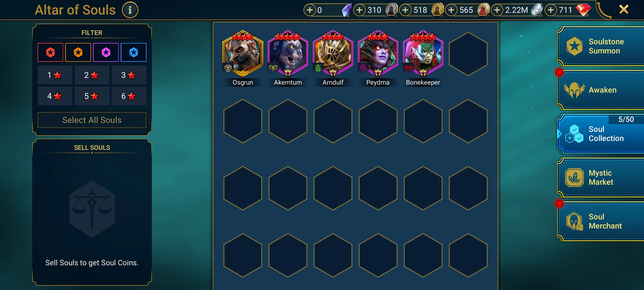Select the Akemtum soul portrait
This screenshot has width=644, height=290.
click(288, 54)
